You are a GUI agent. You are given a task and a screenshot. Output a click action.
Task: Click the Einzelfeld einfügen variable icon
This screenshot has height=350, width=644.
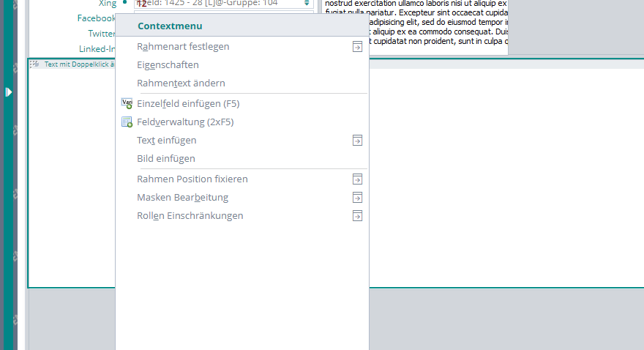click(x=127, y=104)
